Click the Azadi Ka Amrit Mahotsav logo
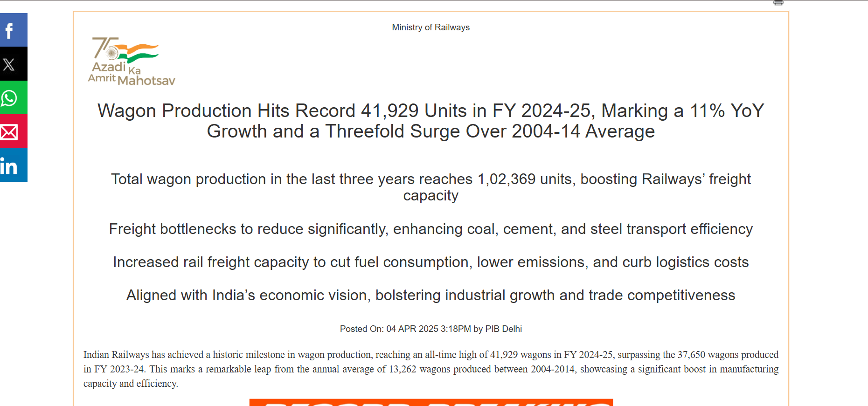 (x=132, y=62)
